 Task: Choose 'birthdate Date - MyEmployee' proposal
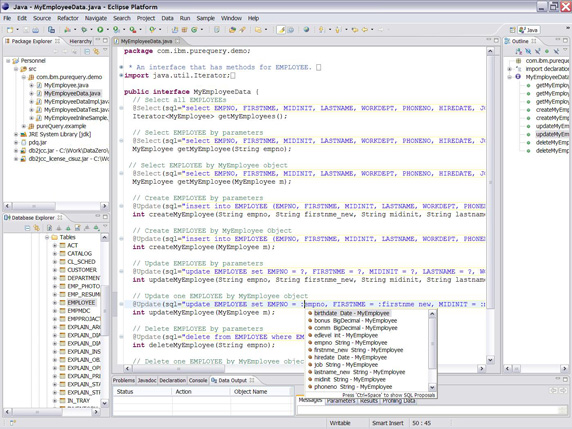pyautogui.click(x=351, y=313)
